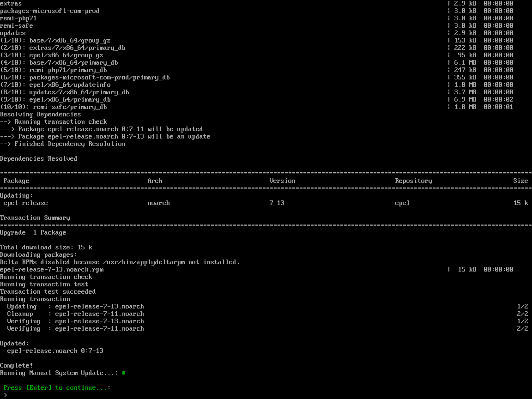Screen dimensions: 532x399
Task: Click the 'Size' column header
Action: pyautogui.click(x=520, y=181)
